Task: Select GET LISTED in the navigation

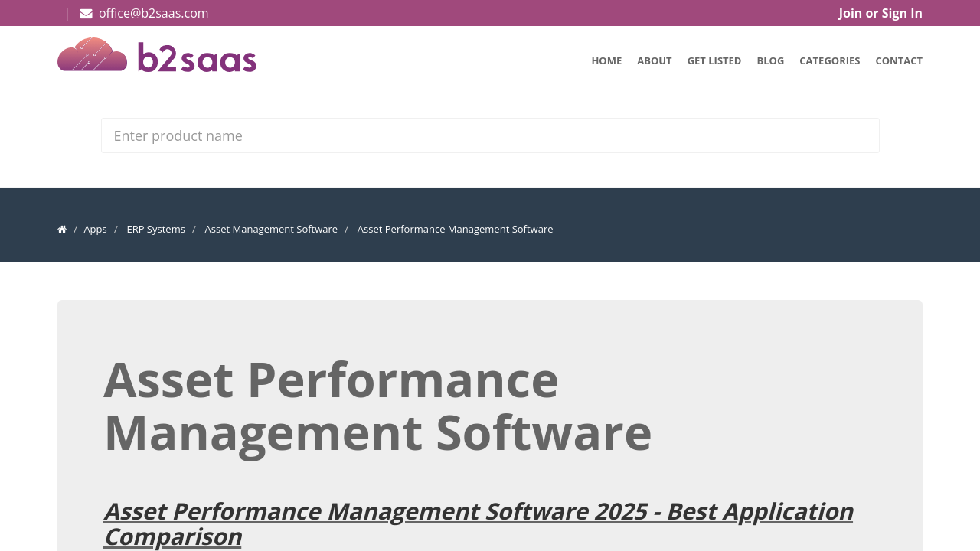Action: point(714,60)
